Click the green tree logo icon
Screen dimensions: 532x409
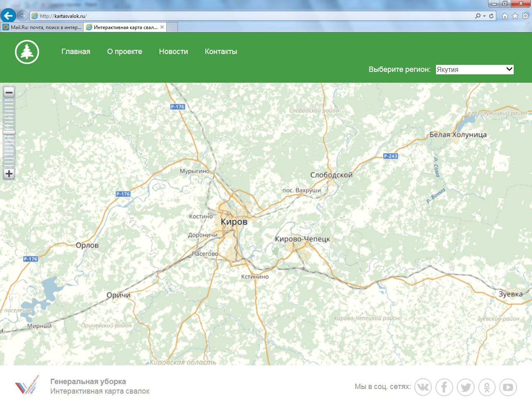pos(27,52)
